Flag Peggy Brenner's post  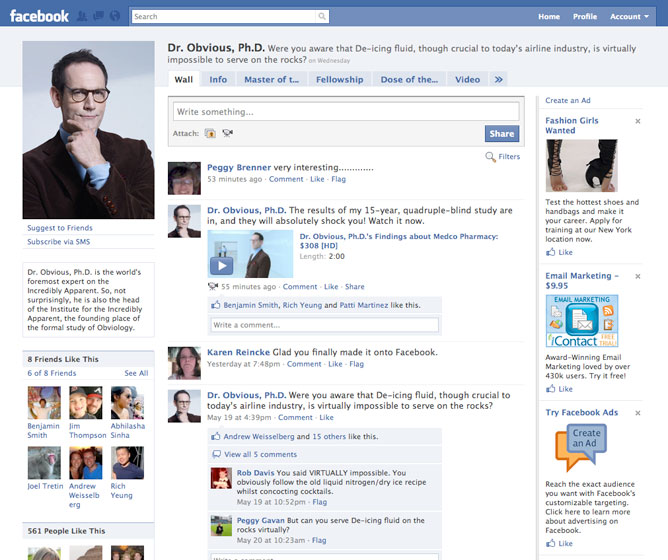pos(339,179)
